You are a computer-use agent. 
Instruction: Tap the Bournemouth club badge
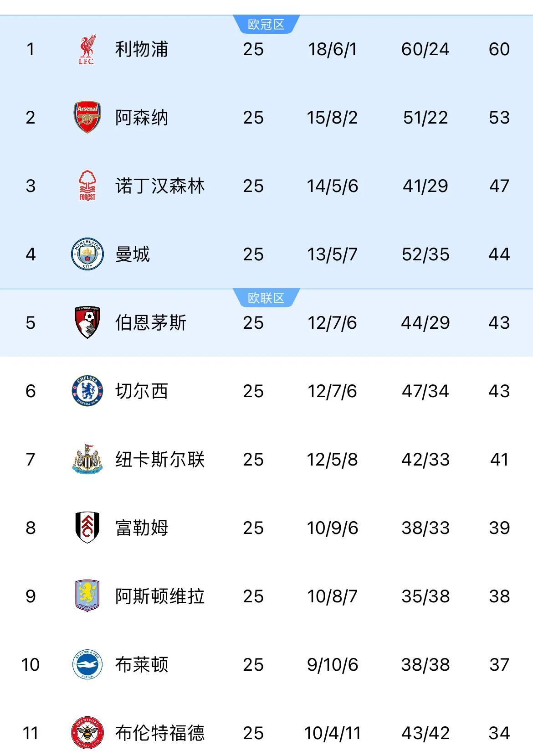(x=87, y=322)
